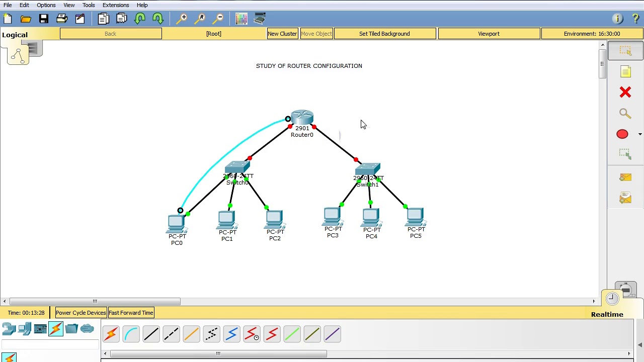The width and height of the screenshot is (644, 362).
Task: Choose the Resize Shape tool
Action: [x=625, y=154]
